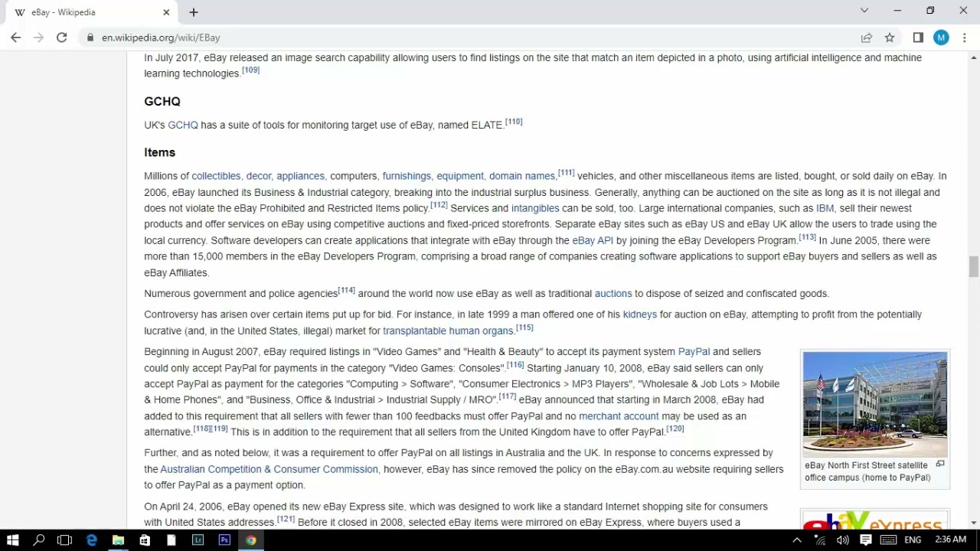Open eBay North First Street campus photo
The width and height of the screenshot is (980, 551).
[x=875, y=405]
